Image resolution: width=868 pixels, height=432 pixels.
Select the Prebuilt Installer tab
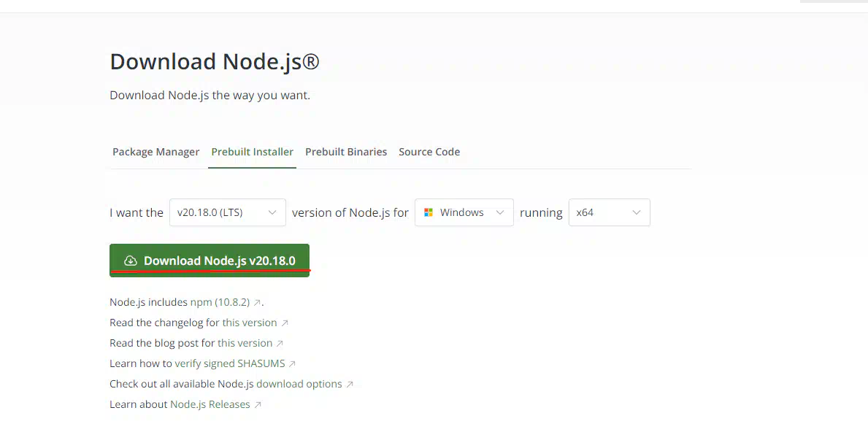(252, 152)
